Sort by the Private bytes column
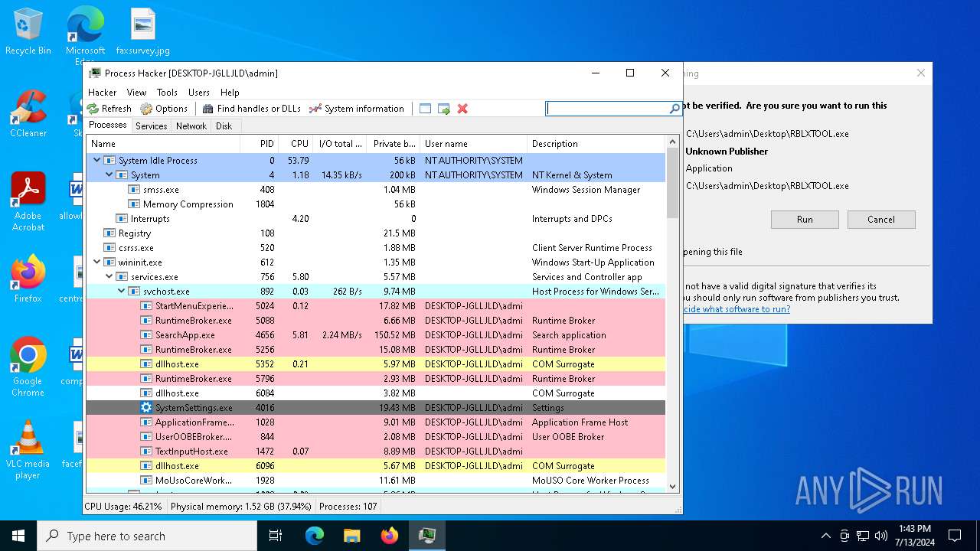This screenshot has height=551, width=980. point(394,144)
